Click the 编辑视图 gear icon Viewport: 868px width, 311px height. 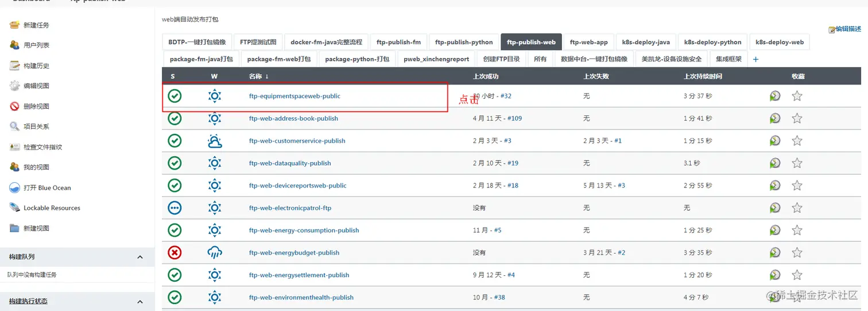pyautogui.click(x=15, y=86)
